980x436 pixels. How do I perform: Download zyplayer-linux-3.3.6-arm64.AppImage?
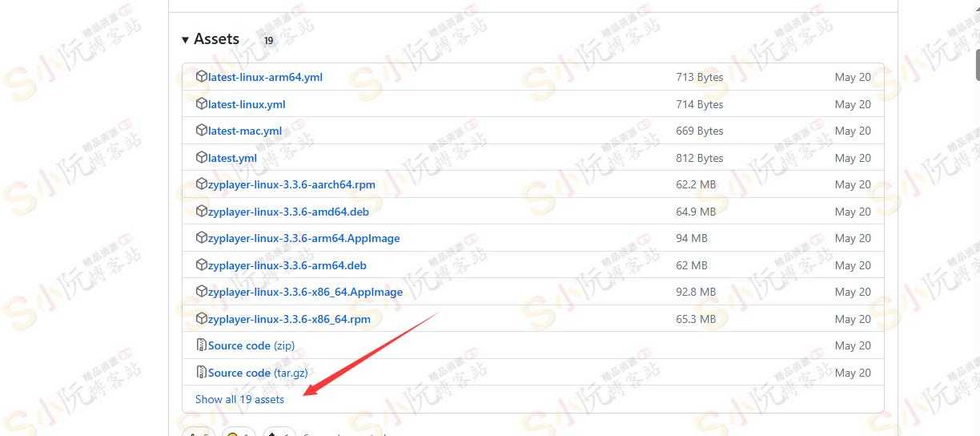click(x=304, y=238)
